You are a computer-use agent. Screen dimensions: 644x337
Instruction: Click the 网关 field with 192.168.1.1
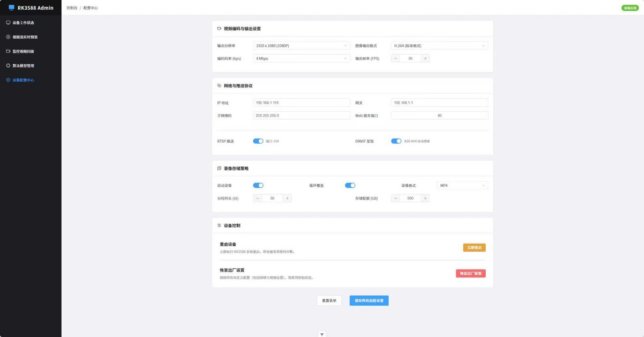coord(440,102)
